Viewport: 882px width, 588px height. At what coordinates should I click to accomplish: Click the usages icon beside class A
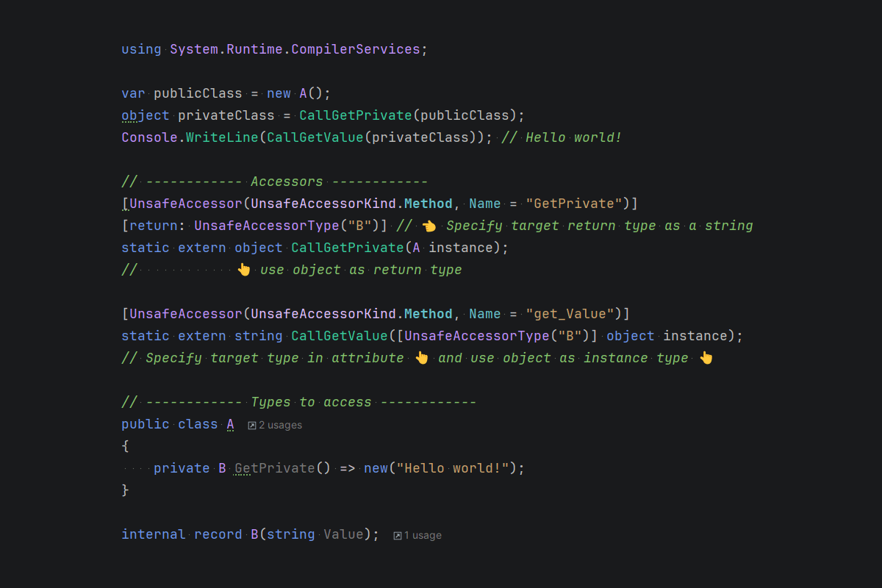point(252,425)
